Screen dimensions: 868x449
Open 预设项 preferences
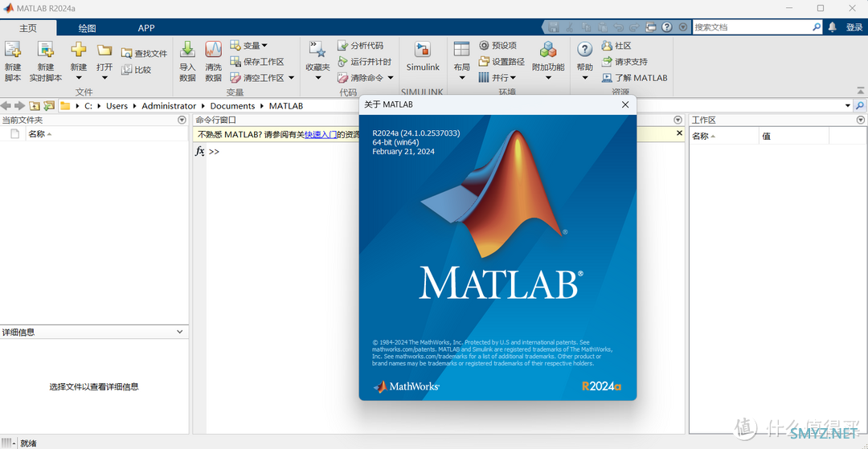[497, 45]
